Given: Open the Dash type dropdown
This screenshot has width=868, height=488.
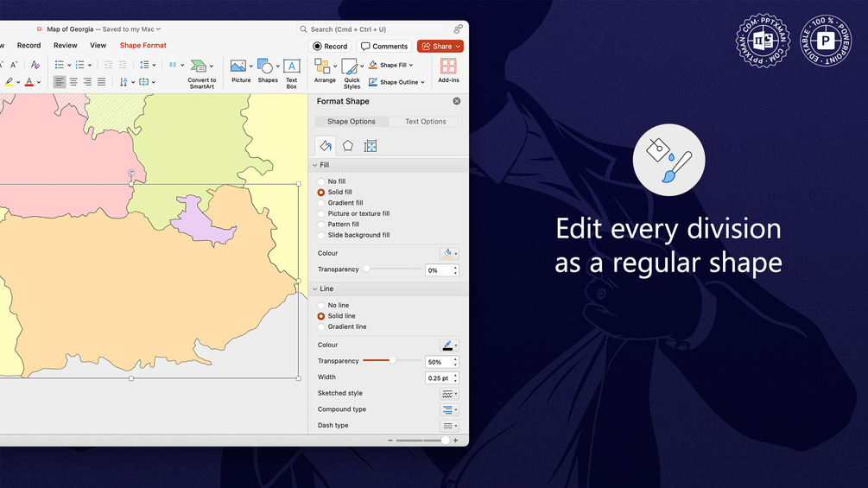Looking at the screenshot, I should click(x=449, y=426).
